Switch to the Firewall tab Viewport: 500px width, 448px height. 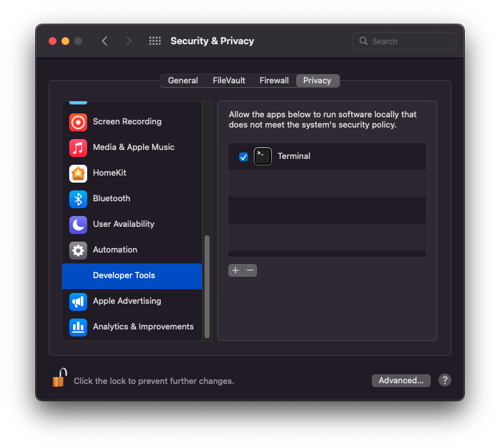pyautogui.click(x=274, y=80)
